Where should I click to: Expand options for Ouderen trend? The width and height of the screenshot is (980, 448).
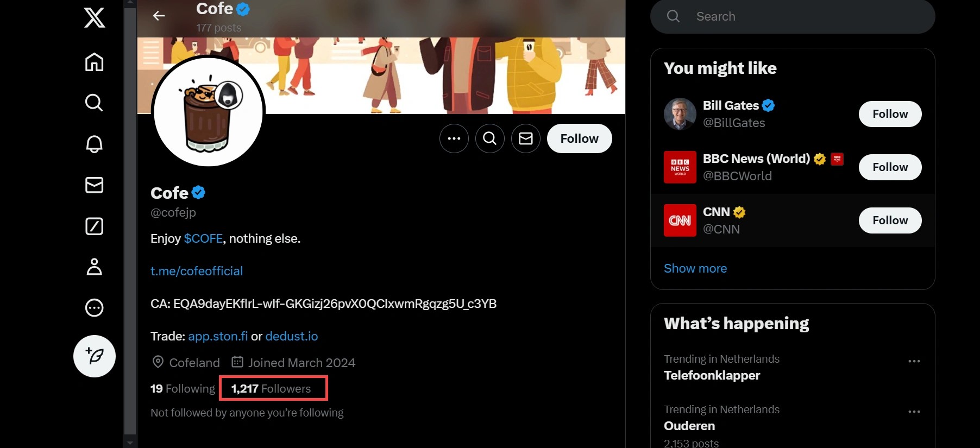914,412
